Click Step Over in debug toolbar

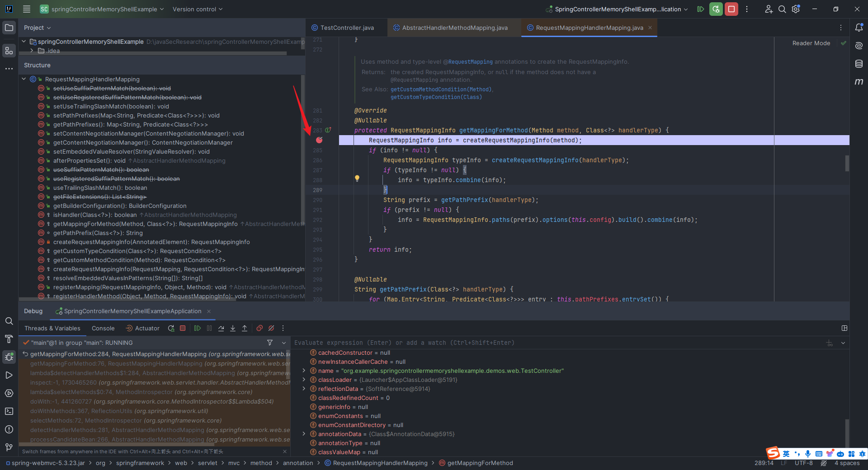coord(221,329)
